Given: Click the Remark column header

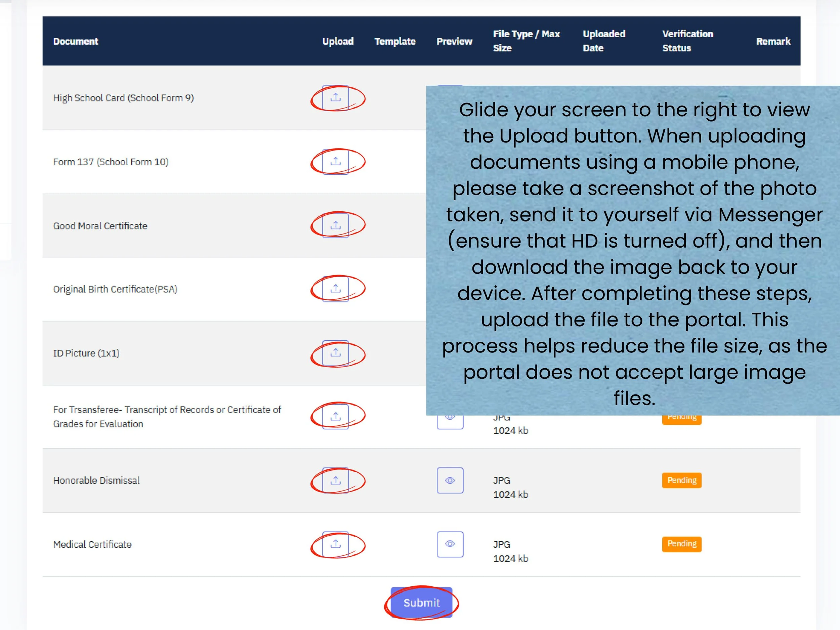Looking at the screenshot, I should click(773, 41).
